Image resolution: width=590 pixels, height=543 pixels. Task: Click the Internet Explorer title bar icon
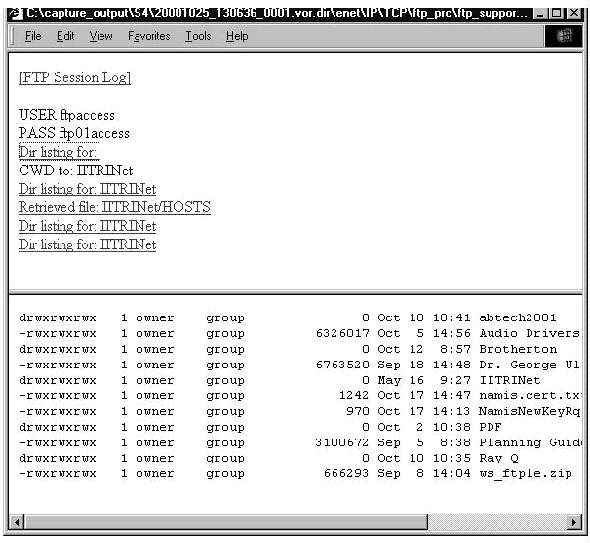click(x=15, y=14)
